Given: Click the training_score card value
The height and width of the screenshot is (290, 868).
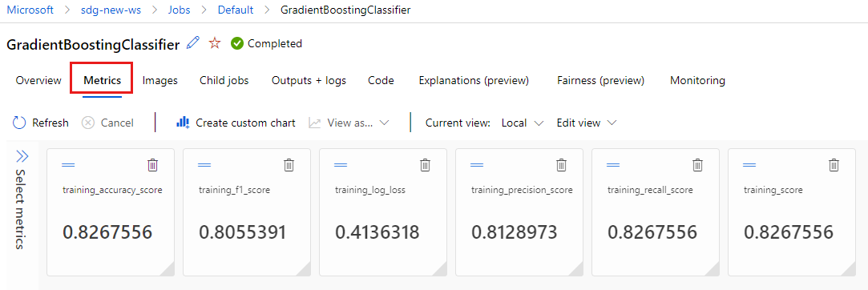Looking at the screenshot, I should (x=789, y=232).
